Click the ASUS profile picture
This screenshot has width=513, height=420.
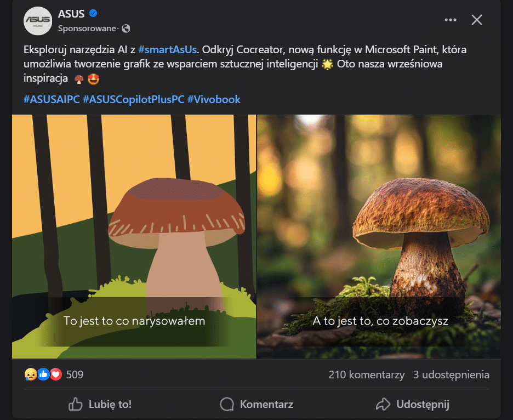point(38,21)
